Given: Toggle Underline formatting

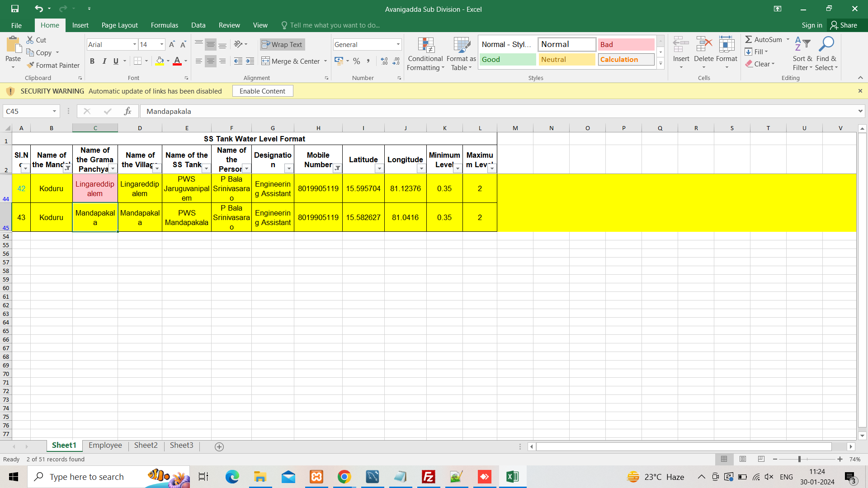Looking at the screenshot, I should (116, 61).
